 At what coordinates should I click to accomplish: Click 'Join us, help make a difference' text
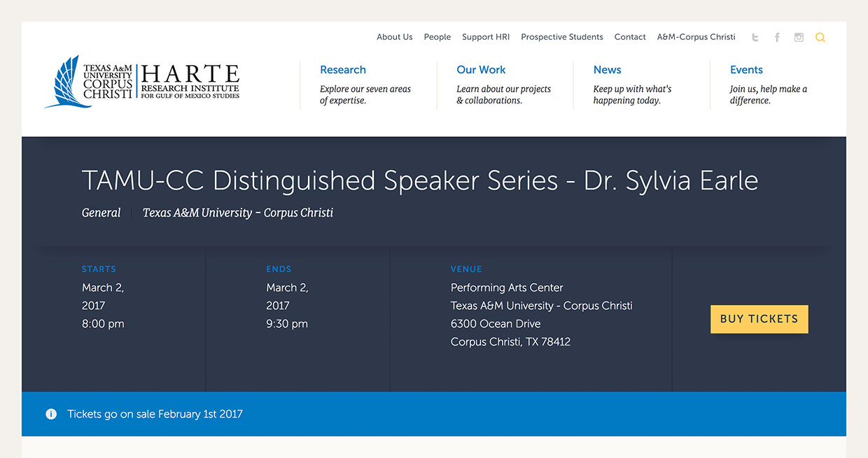pyautogui.click(x=769, y=94)
